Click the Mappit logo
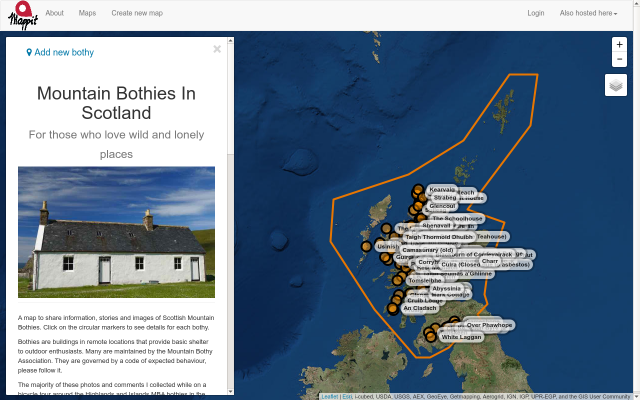Screen dimensions: 640x400 pyautogui.click(x=23, y=15)
